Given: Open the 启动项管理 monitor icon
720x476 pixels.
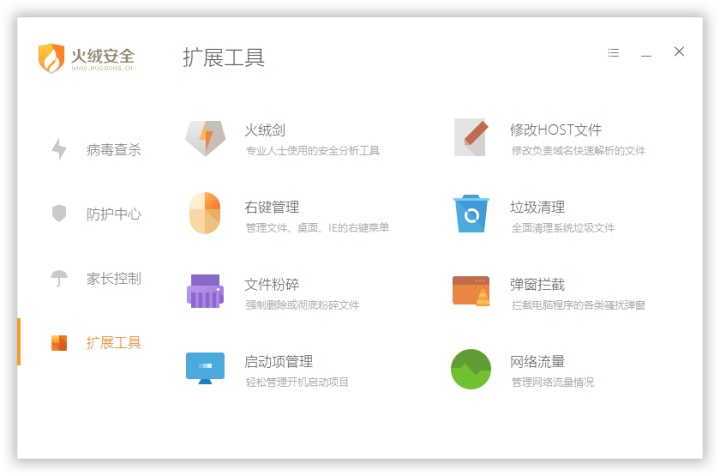Looking at the screenshot, I should [x=205, y=368].
